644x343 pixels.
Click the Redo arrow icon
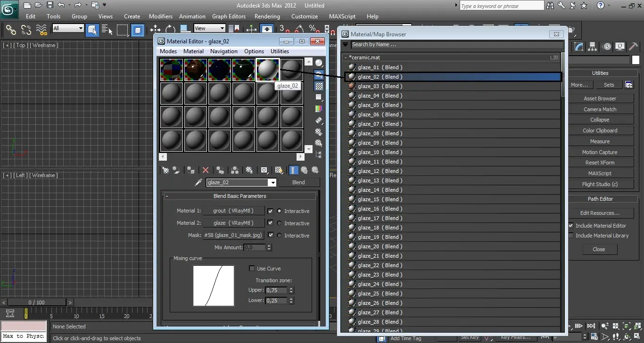(78, 5)
